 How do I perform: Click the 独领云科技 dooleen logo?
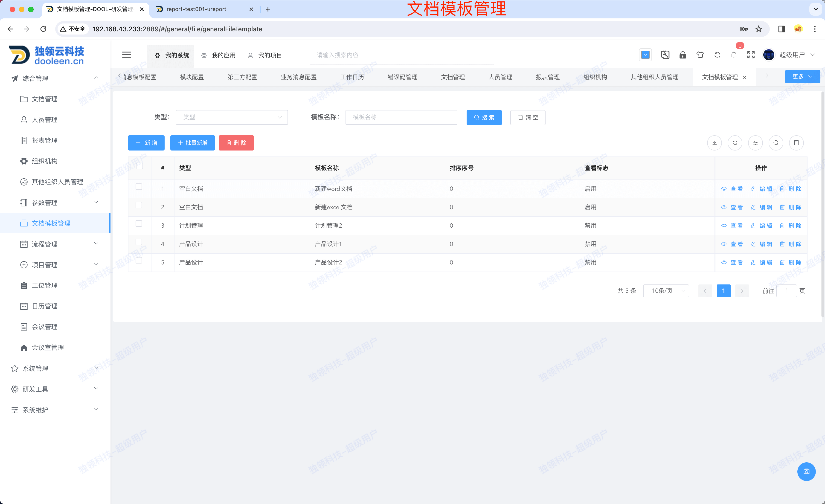tap(47, 55)
